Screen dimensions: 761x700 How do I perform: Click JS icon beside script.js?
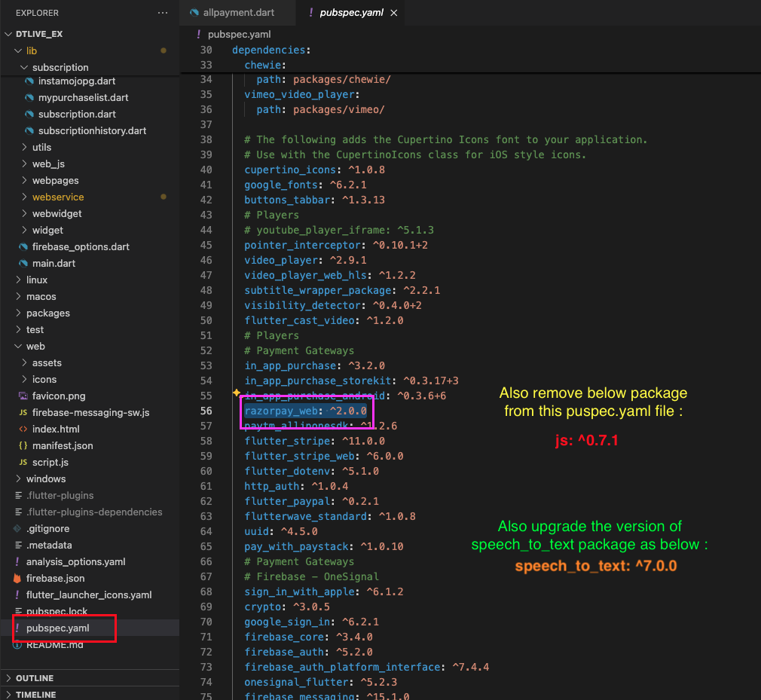23,462
